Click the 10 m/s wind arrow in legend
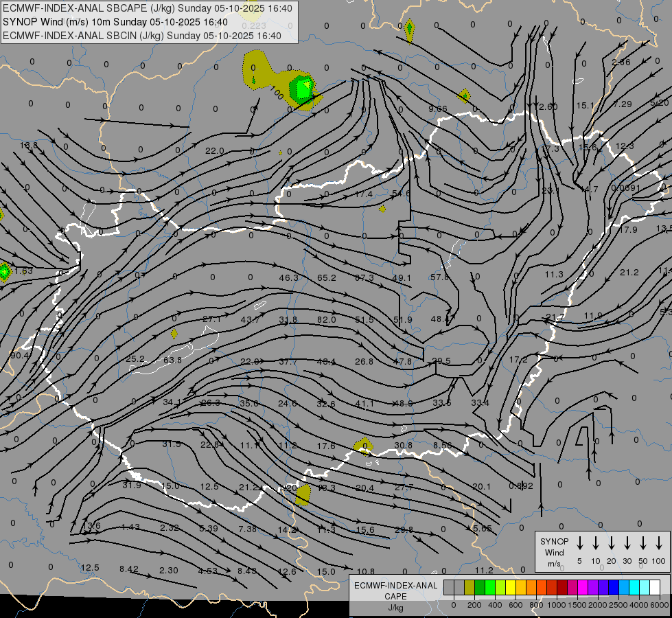This screenshot has width=672, height=618. (596, 543)
